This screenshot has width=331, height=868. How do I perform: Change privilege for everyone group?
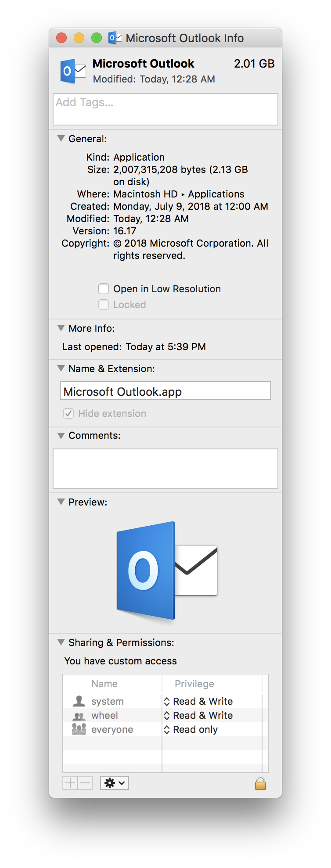[x=191, y=729]
